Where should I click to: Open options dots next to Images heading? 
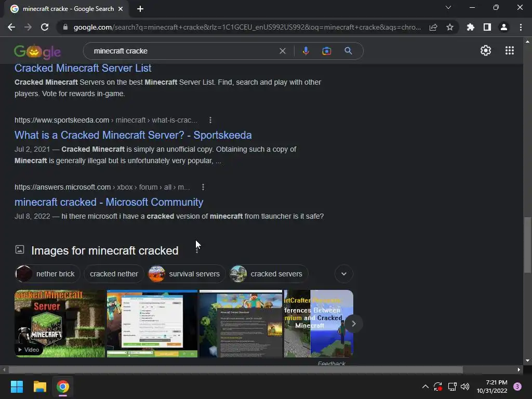197,251
